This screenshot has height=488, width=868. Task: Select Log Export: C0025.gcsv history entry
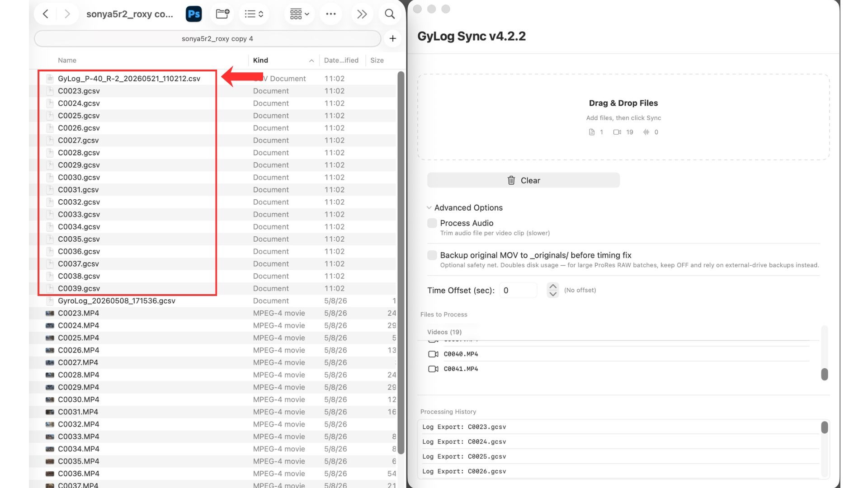pyautogui.click(x=620, y=457)
